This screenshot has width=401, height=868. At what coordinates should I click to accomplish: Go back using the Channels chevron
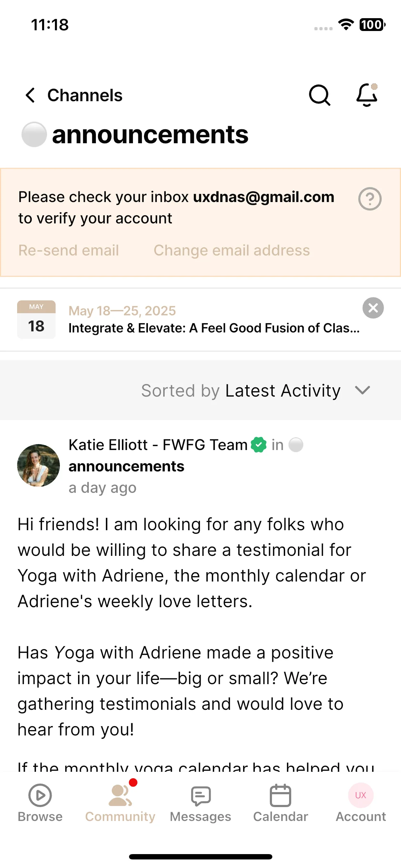click(31, 95)
